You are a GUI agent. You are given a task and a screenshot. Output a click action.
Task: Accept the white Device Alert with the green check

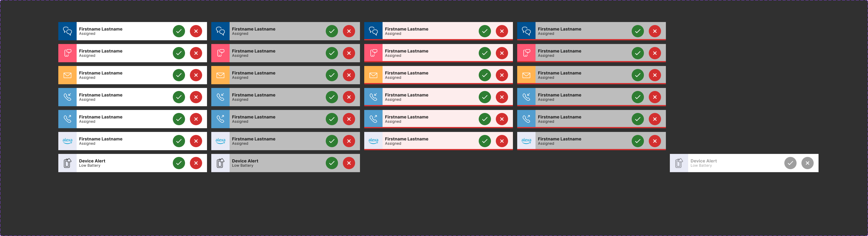[179, 163]
